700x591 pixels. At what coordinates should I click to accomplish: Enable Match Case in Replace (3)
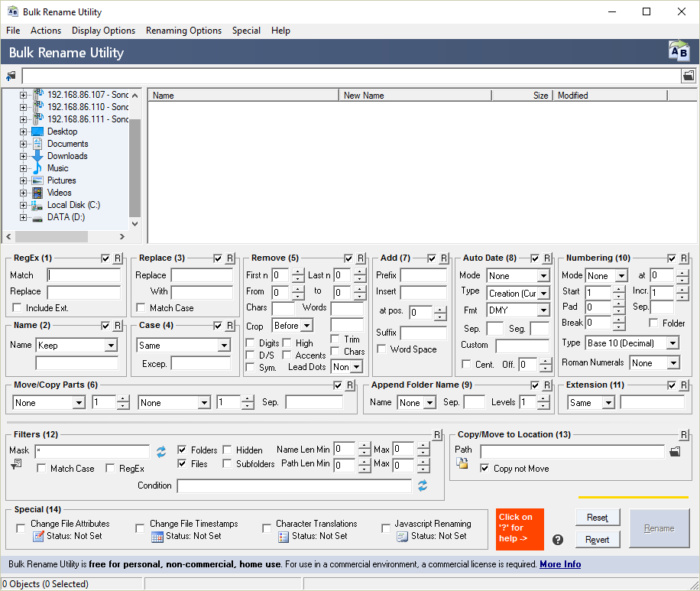pyautogui.click(x=141, y=308)
